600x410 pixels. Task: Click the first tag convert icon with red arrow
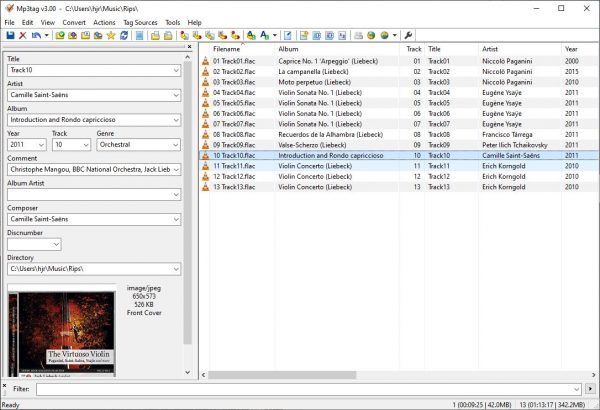pyautogui.click(x=184, y=36)
